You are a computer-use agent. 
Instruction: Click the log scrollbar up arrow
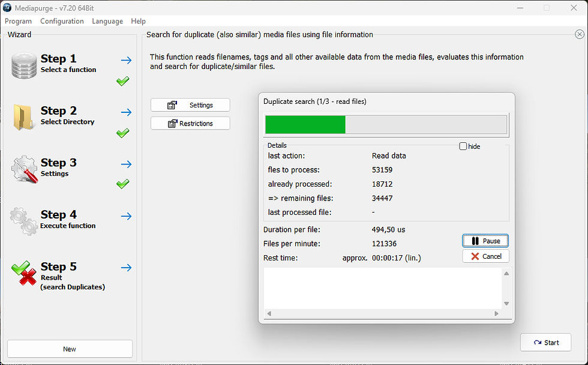506,274
